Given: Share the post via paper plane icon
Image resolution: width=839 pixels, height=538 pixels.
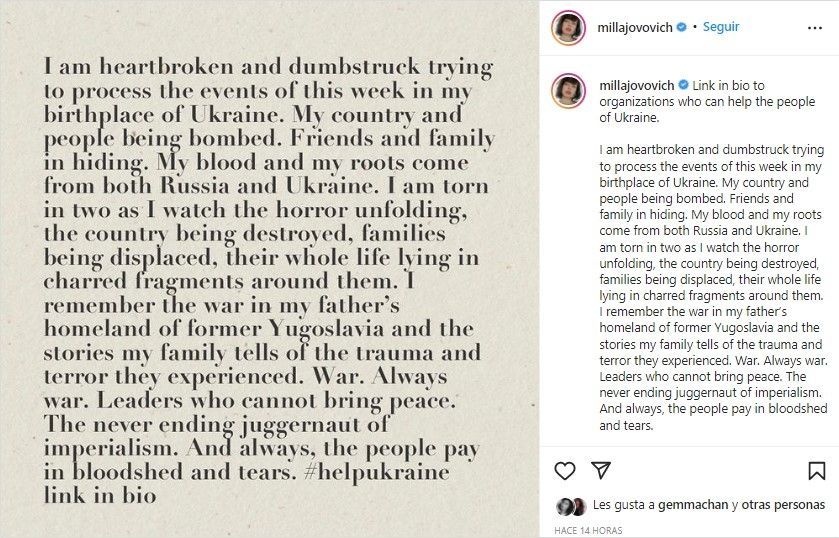Looking at the screenshot, I should [601, 471].
